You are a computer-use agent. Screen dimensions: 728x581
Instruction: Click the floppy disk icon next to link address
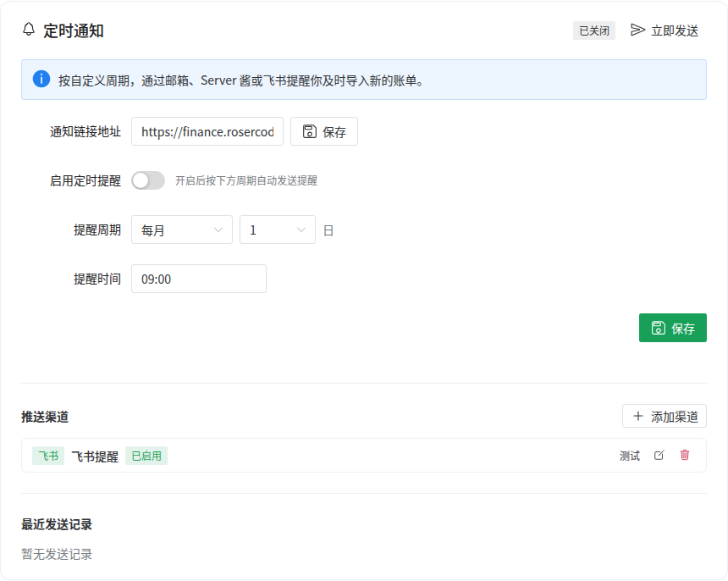(x=310, y=131)
